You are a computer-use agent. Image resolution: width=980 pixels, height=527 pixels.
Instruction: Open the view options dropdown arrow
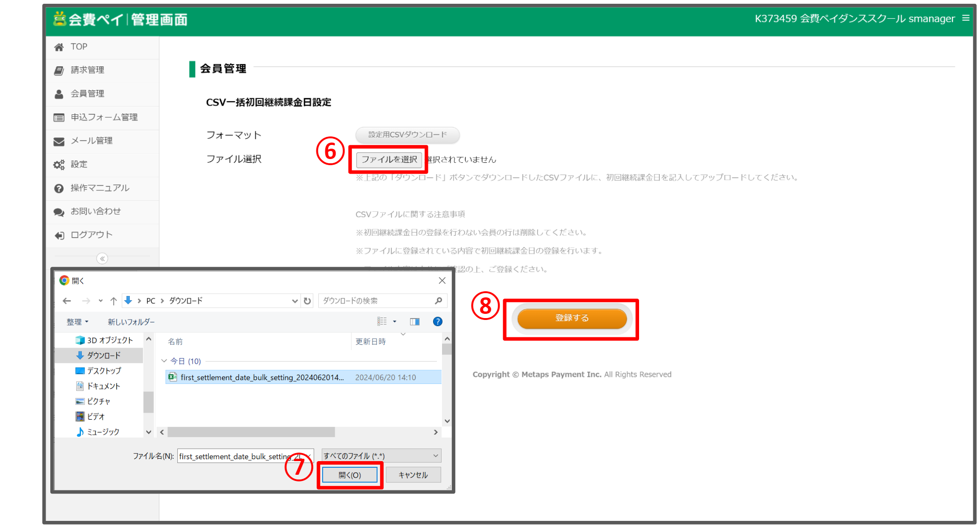(x=395, y=321)
